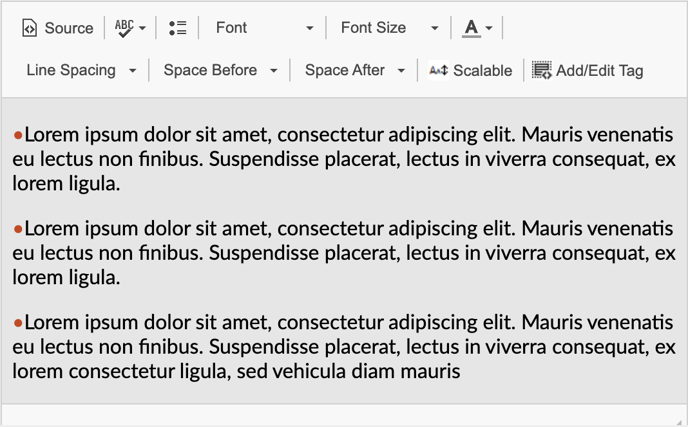This screenshot has width=688, height=427.
Task: Open the Space Before dropdown
Action: click(x=220, y=70)
